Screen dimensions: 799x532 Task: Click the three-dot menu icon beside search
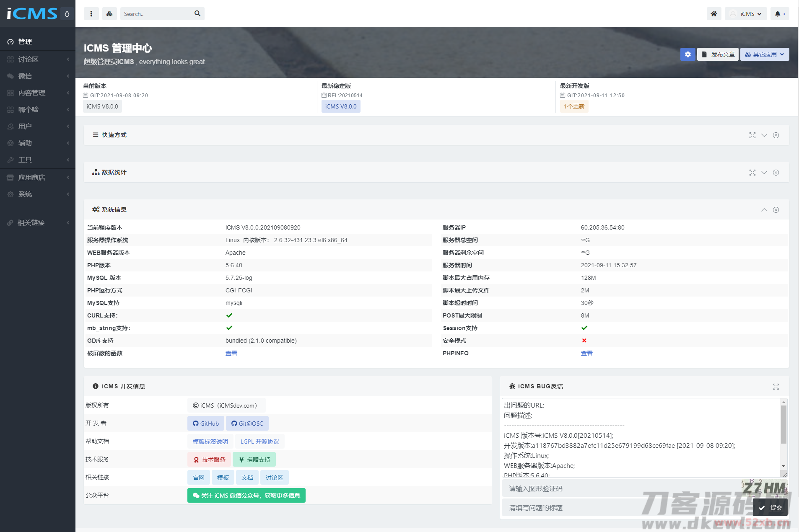[x=91, y=14]
